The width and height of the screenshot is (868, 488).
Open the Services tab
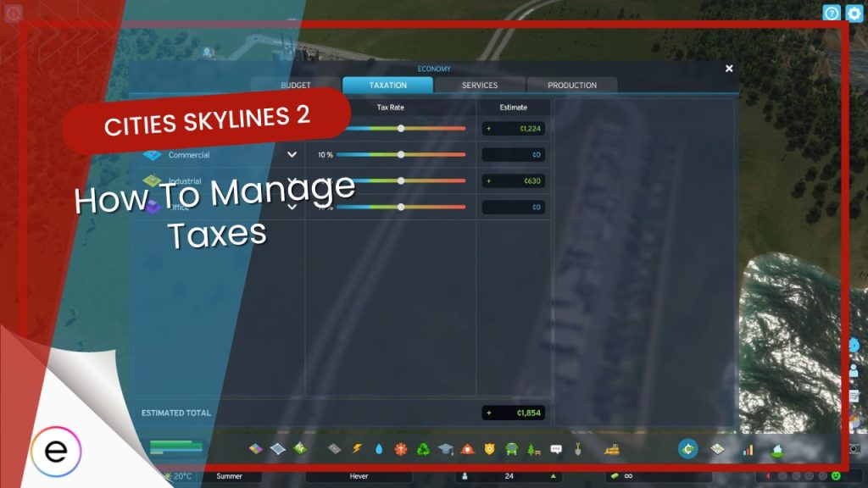[x=480, y=86]
